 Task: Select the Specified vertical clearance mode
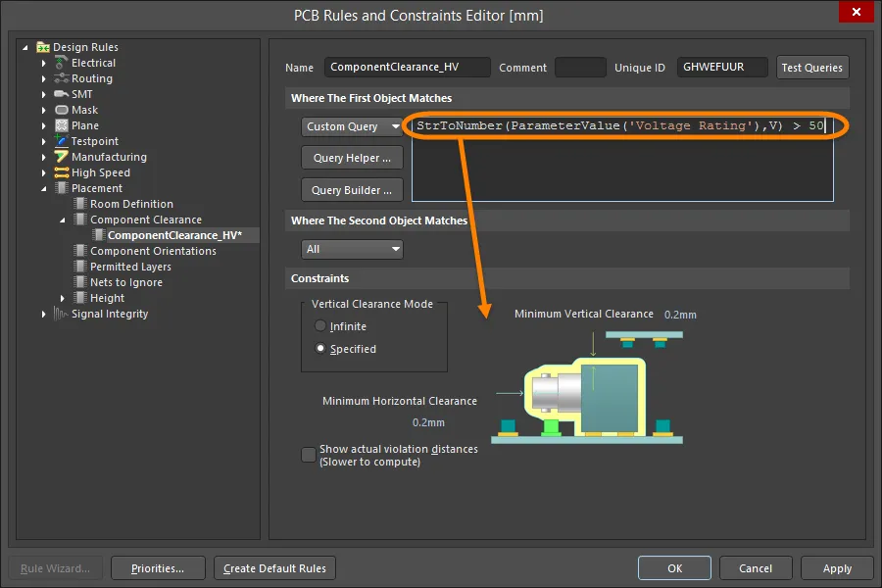pyautogui.click(x=320, y=349)
